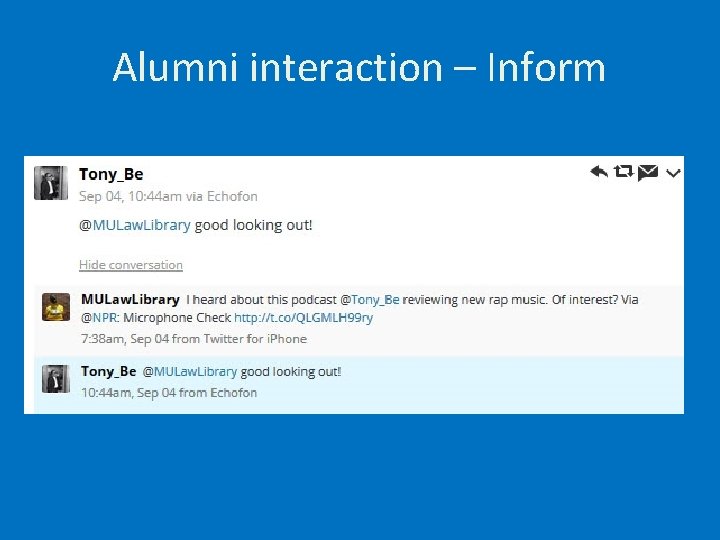720x540 pixels.
Task: Open the http://t.co/QLGMLH99ry link
Action: [303, 317]
